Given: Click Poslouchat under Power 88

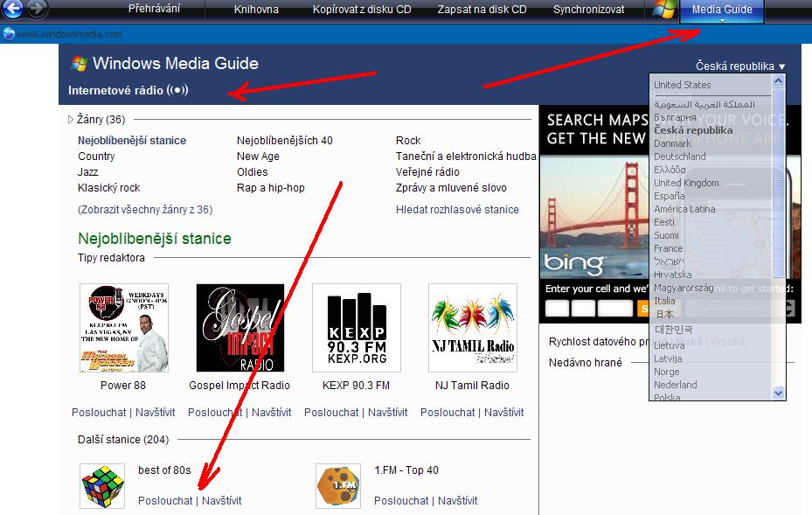Looking at the screenshot, I should coord(99,413).
